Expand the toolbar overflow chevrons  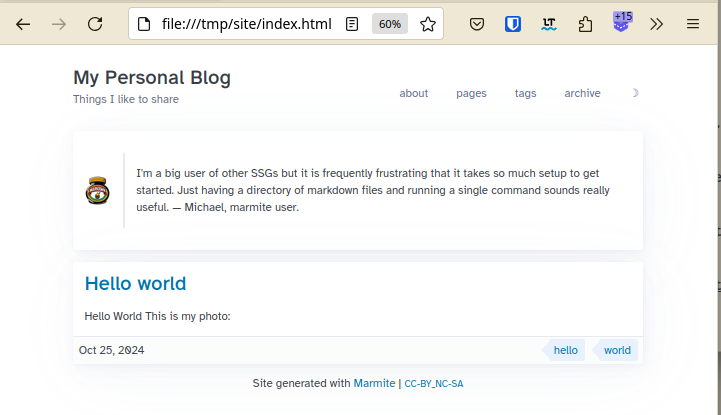(657, 24)
